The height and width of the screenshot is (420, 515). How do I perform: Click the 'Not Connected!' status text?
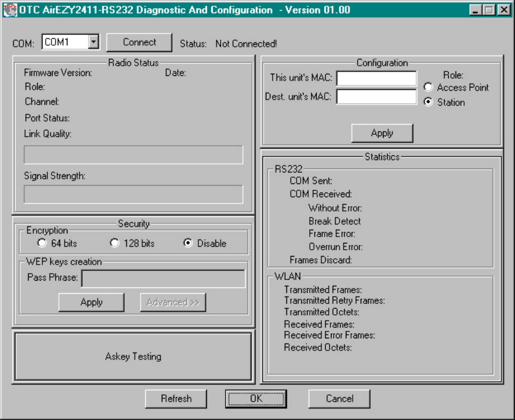(246, 43)
